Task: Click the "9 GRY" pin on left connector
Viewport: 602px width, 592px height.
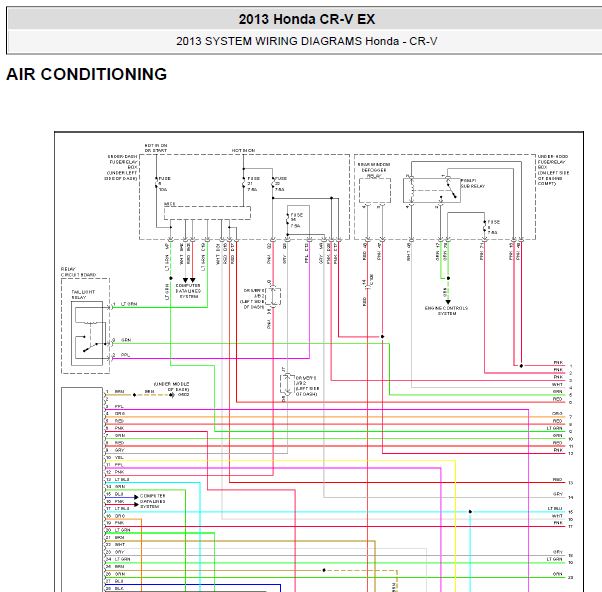Action: [115, 450]
